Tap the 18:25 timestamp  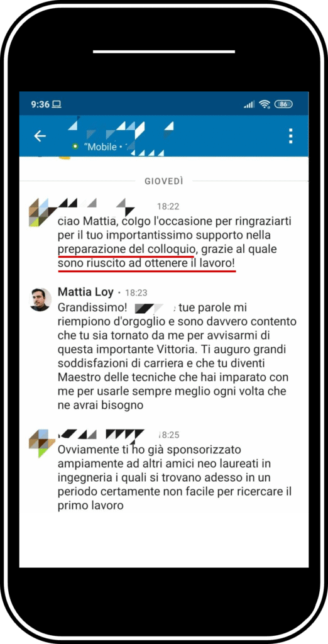pos(169,435)
